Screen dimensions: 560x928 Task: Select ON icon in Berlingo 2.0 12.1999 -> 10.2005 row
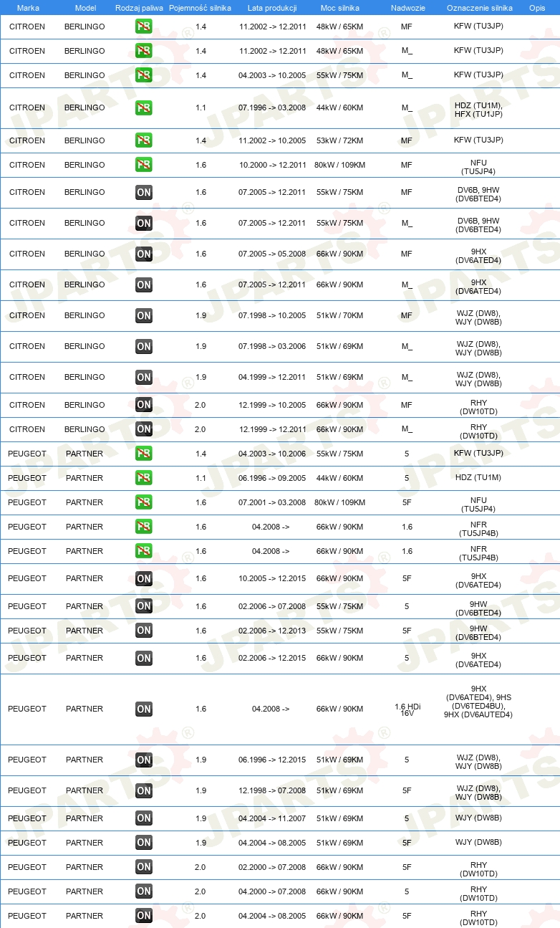coord(144,405)
